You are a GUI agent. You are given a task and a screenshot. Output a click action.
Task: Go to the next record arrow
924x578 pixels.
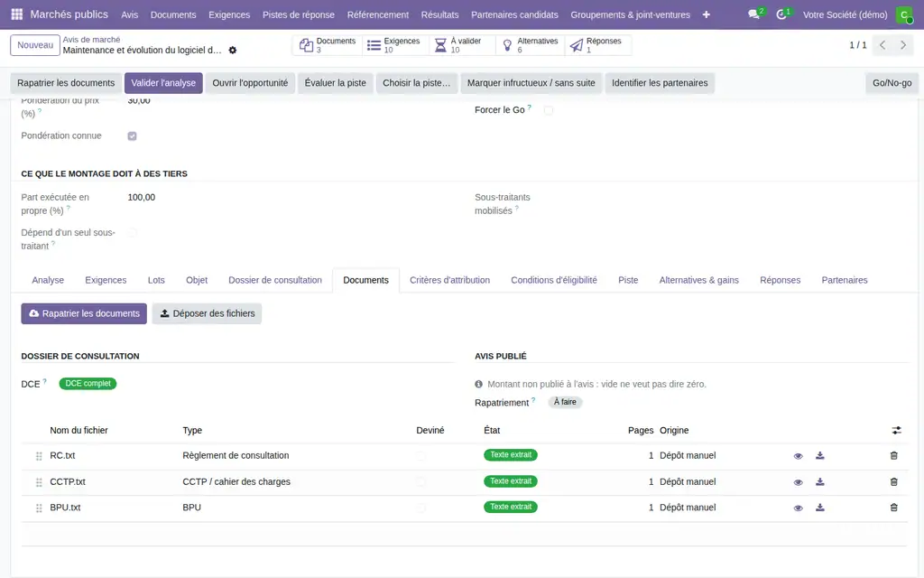[x=902, y=45]
